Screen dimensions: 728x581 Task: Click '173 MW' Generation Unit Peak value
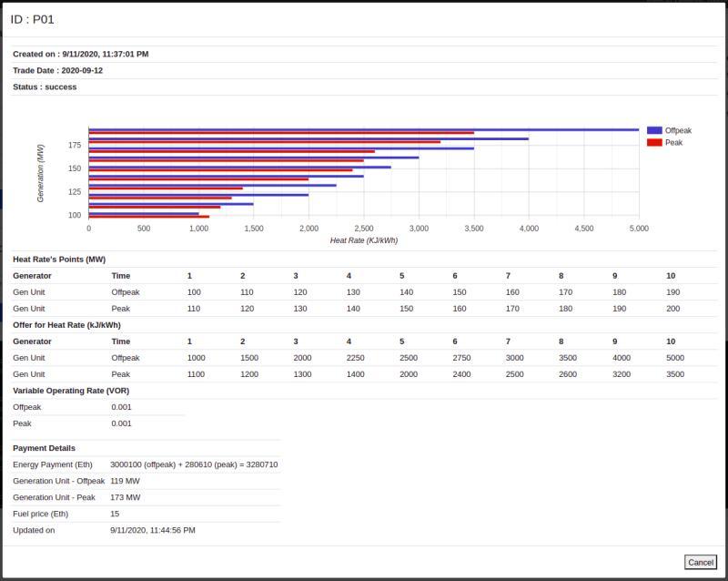pos(125,497)
